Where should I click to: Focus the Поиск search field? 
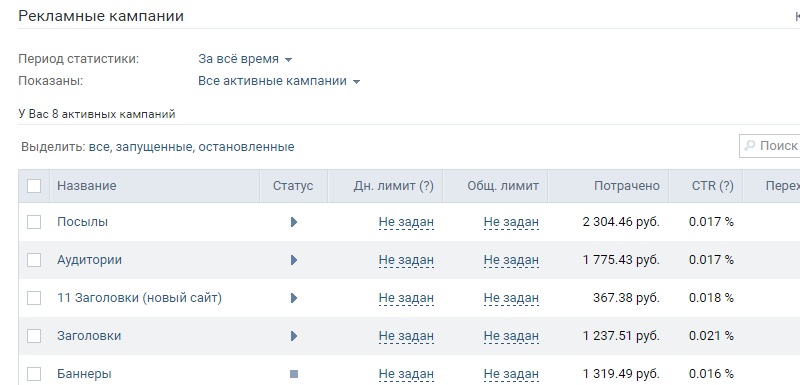[770, 146]
